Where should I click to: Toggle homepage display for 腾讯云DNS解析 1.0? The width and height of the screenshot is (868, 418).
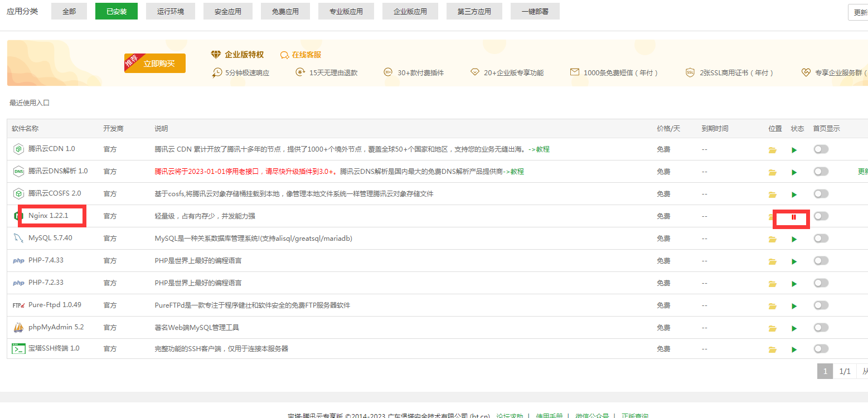(821, 171)
